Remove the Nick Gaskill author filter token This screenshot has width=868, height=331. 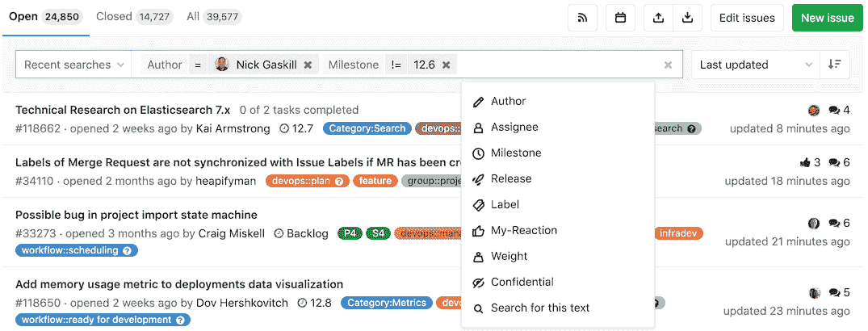click(308, 65)
